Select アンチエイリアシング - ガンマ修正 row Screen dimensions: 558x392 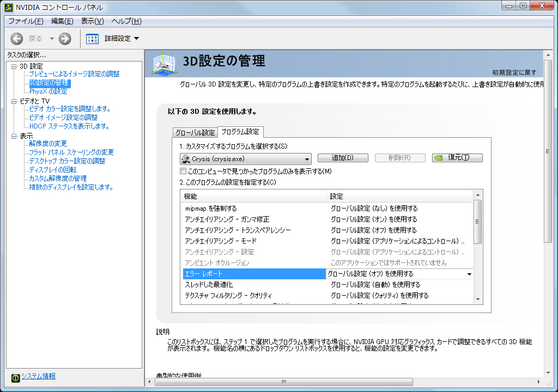tap(326, 219)
